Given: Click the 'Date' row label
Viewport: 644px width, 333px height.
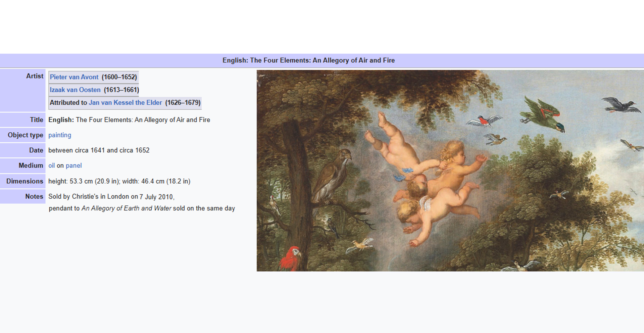Looking at the screenshot, I should [36, 150].
